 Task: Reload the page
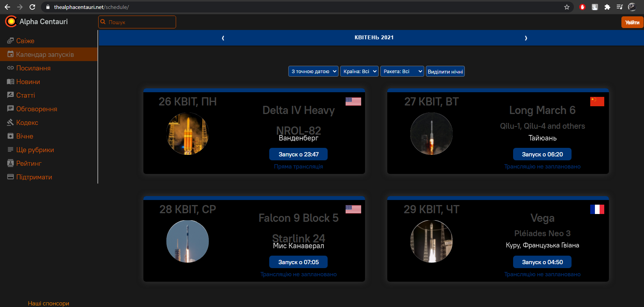point(32,7)
